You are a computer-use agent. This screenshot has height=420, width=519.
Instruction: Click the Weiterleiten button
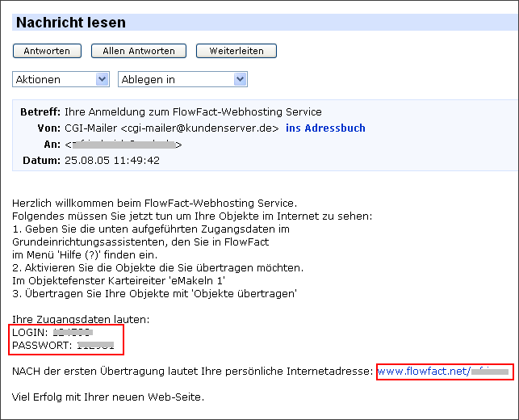coord(236,51)
